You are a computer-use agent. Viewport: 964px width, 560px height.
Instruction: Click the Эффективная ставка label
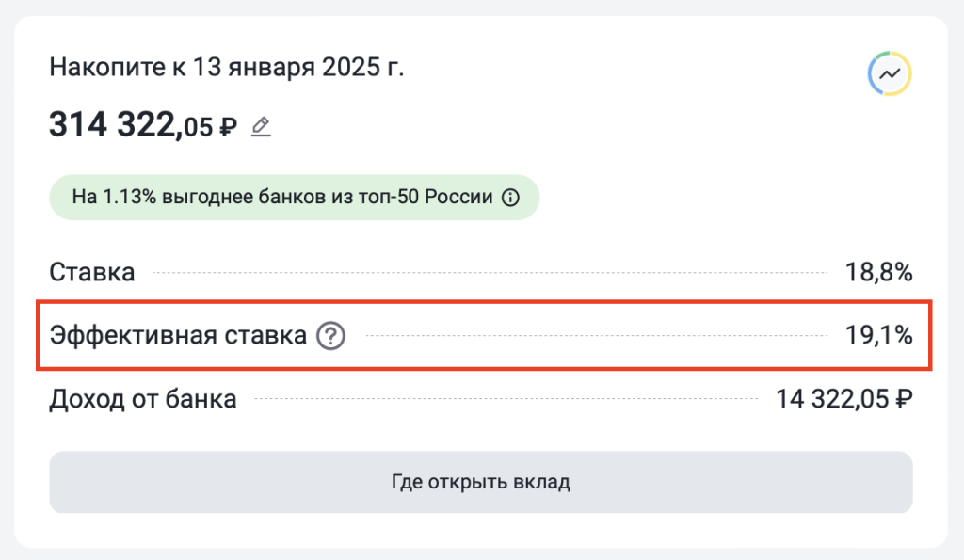(x=178, y=335)
